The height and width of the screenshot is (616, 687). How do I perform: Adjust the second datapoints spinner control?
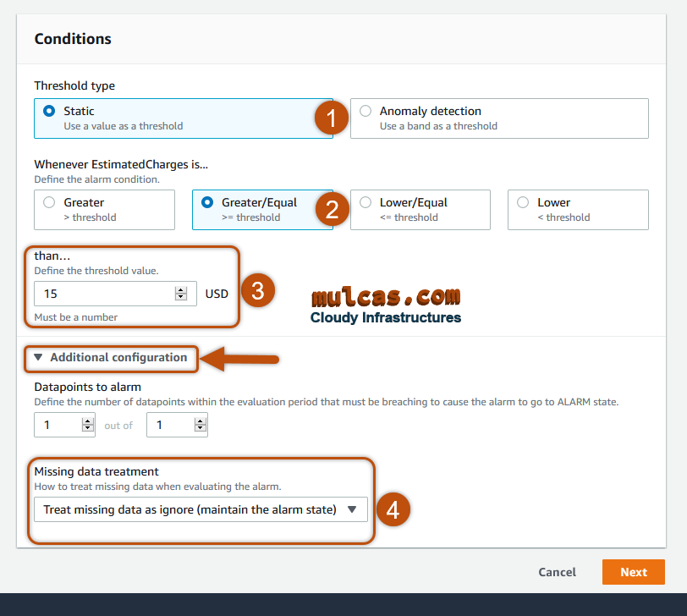pyautogui.click(x=200, y=425)
